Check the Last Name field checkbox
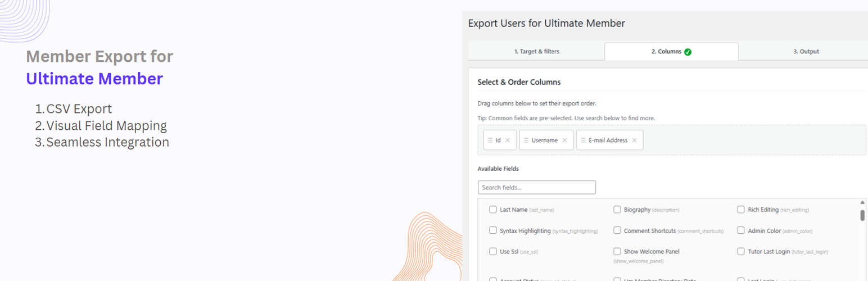This screenshot has height=281, width=868. click(x=493, y=210)
